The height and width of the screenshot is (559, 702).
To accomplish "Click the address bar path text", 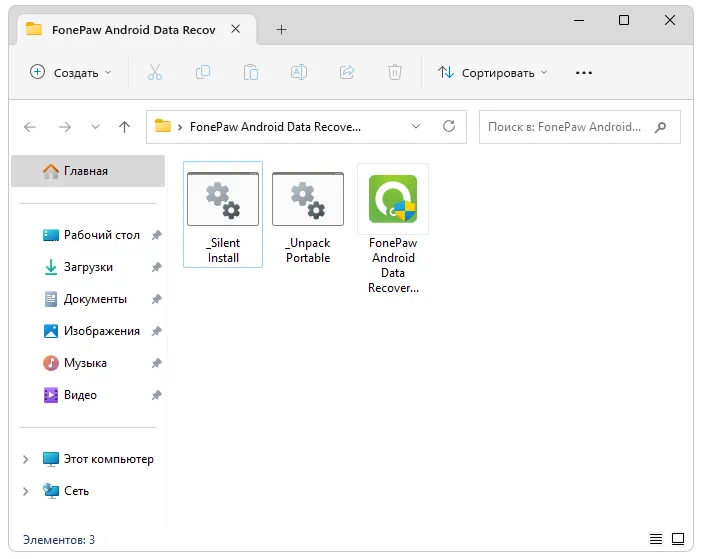I will pyautogui.click(x=275, y=127).
